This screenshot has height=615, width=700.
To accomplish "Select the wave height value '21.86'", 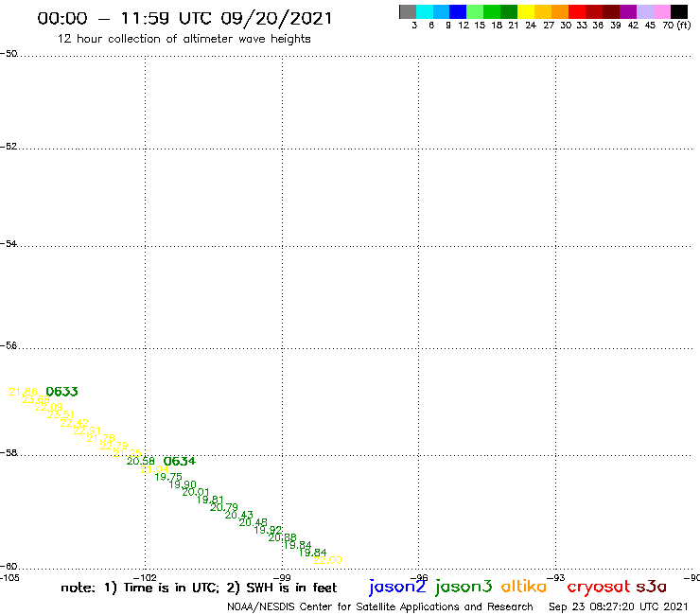I will pos(24,392).
